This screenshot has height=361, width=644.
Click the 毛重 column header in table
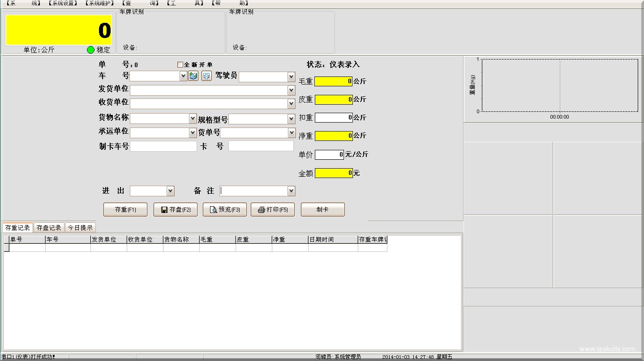[218, 240]
